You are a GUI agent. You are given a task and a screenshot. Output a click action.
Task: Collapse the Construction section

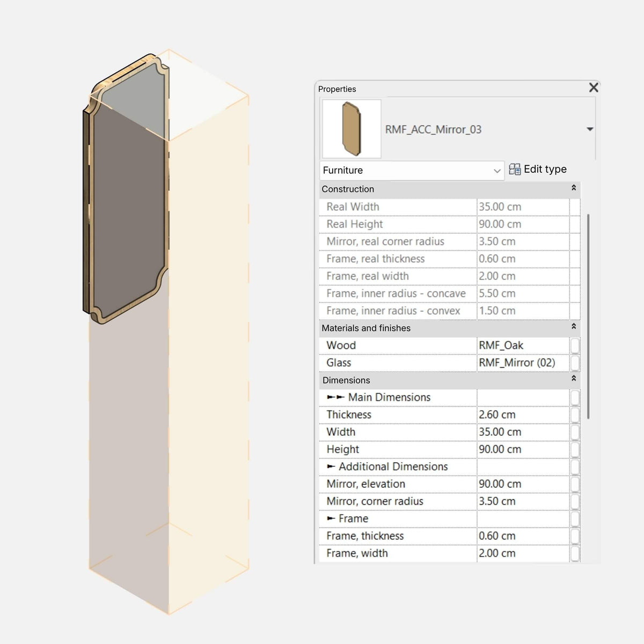pyautogui.click(x=574, y=188)
